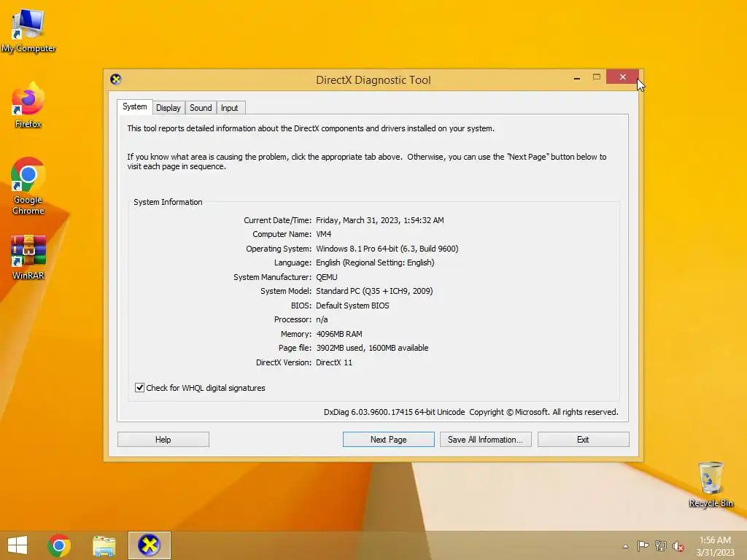Select the Google Chrome desktop shortcut
Viewport: 747px width, 560px height.
tap(28, 186)
